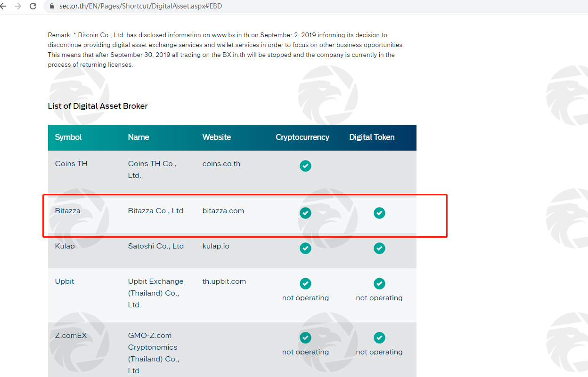Click Upbit digital token 'not operating' text
Viewport: 588px width, 377px height.
(379, 298)
